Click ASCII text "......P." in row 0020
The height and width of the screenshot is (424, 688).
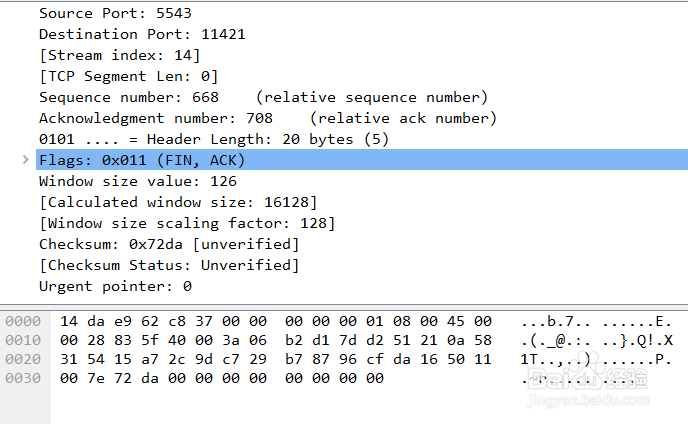(x=637, y=359)
